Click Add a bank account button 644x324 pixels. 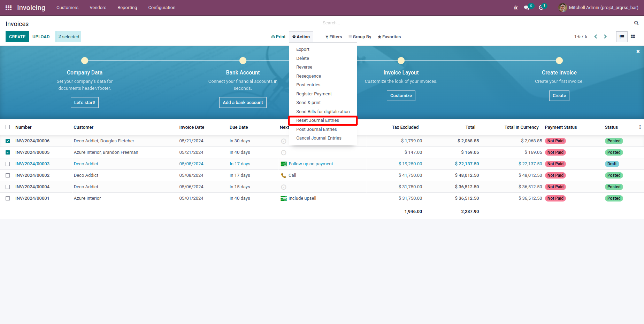pos(243,103)
